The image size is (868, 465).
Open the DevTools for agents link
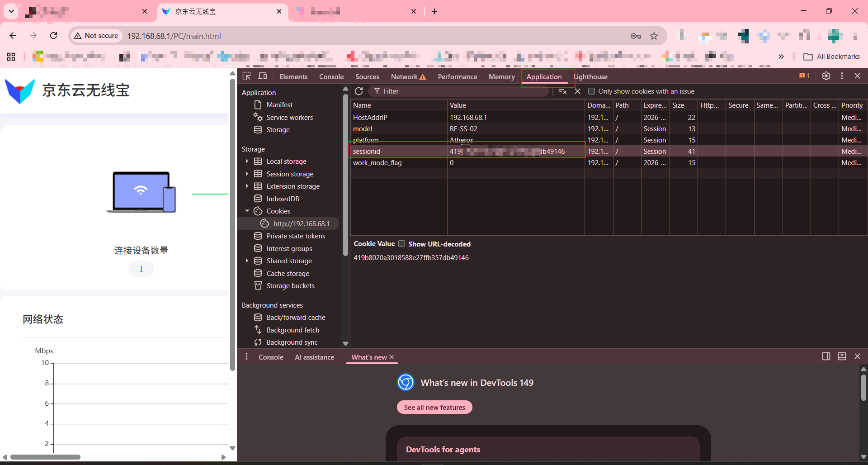click(443, 449)
